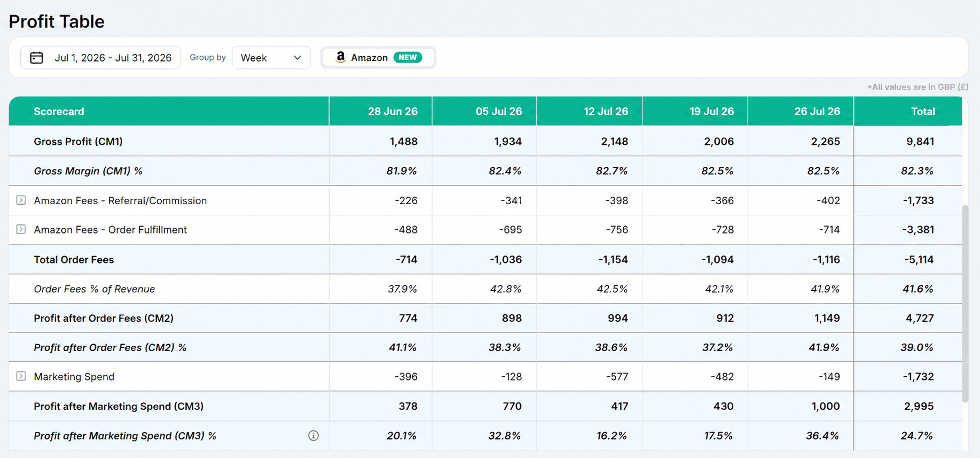
Task: Click the Profit after Marketing Spend (CM3) % label
Action: coord(125,436)
